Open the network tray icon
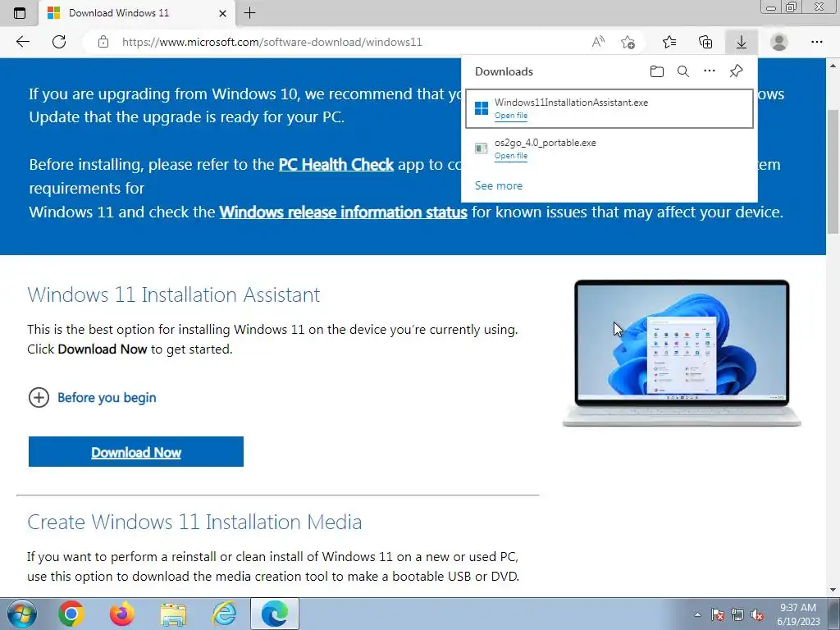The width and height of the screenshot is (840, 630). [737, 614]
